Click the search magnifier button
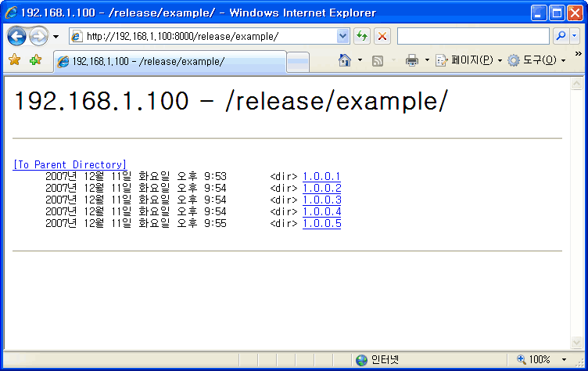588x371 pixels. [x=561, y=37]
